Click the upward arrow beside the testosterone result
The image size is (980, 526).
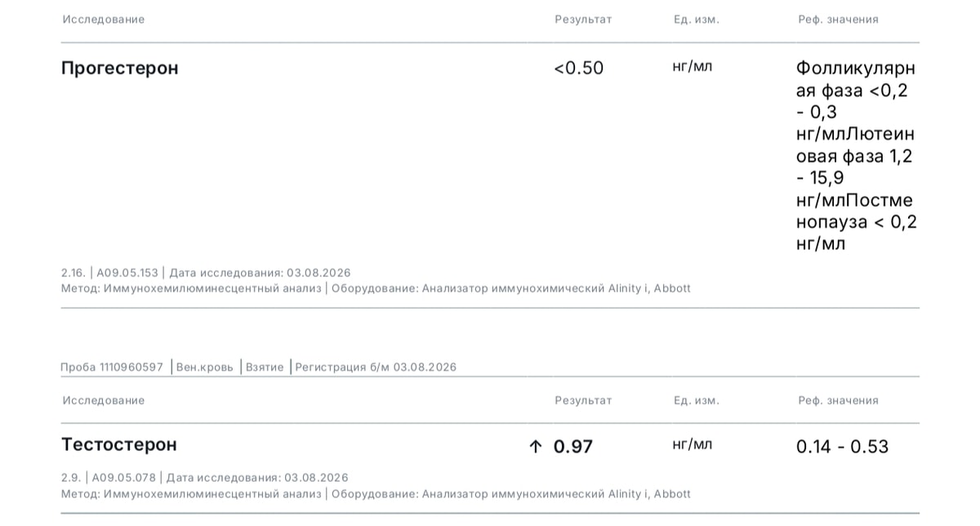click(536, 447)
